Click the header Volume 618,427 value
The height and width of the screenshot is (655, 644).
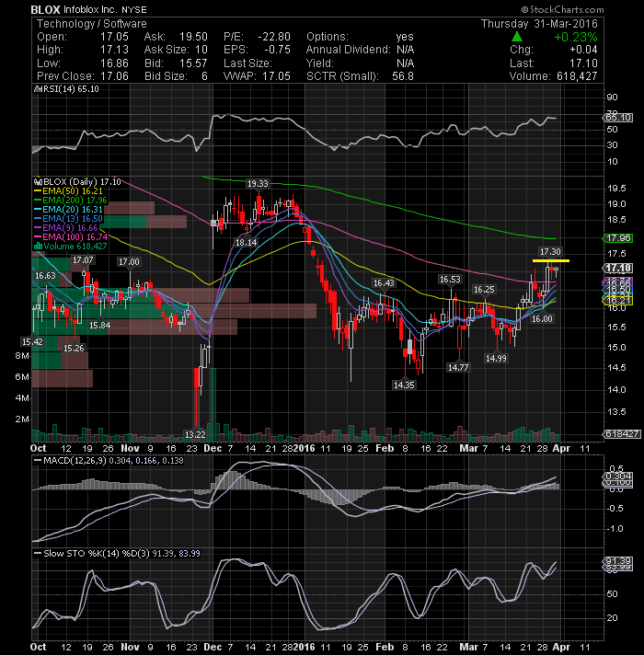coord(577,76)
